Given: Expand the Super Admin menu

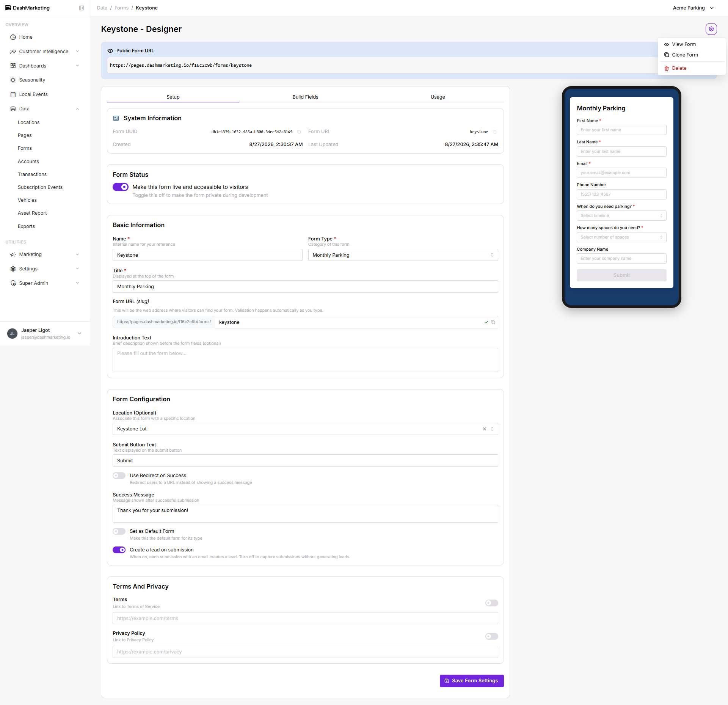Looking at the screenshot, I should click(x=77, y=283).
